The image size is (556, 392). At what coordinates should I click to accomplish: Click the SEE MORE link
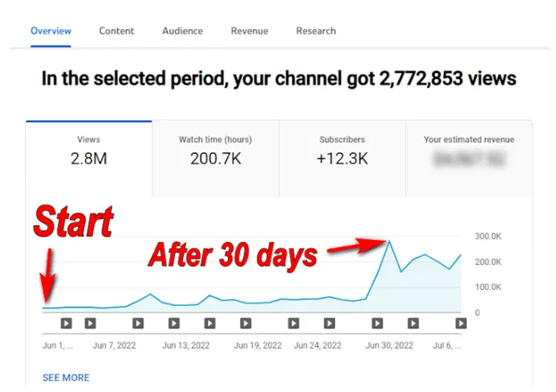tap(66, 378)
